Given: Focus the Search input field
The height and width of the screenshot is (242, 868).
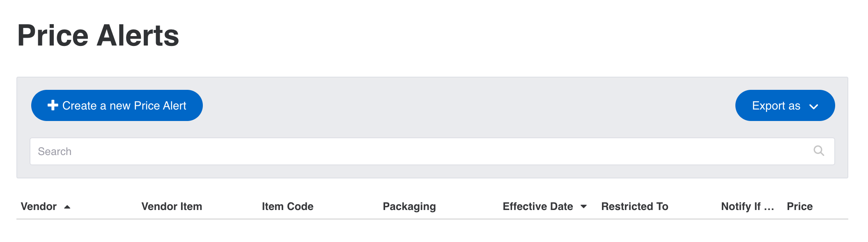Looking at the screenshot, I should tap(432, 151).
